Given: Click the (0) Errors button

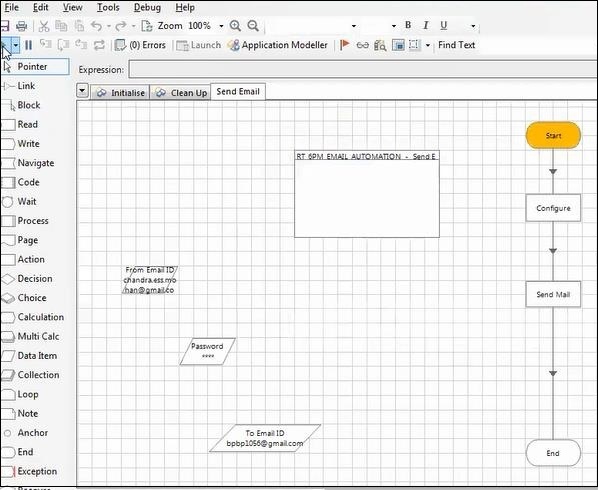Looking at the screenshot, I should click(x=140, y=45).
